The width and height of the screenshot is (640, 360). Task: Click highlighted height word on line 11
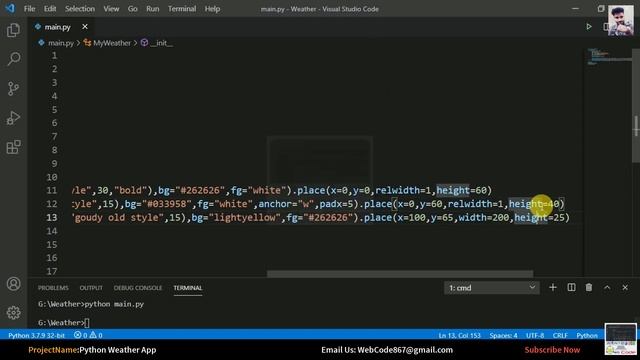click(x=453, y=190)
